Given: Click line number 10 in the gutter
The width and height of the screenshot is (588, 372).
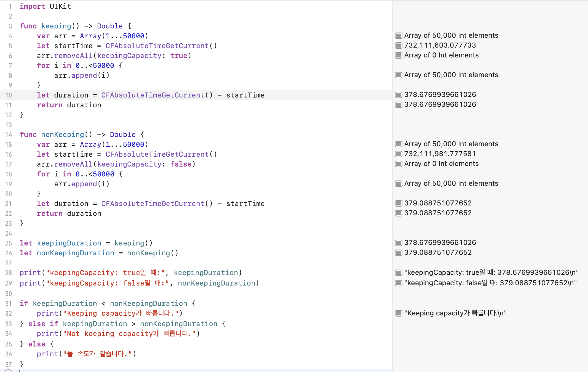Looking at the screenshot, I should tap(9, 95).
